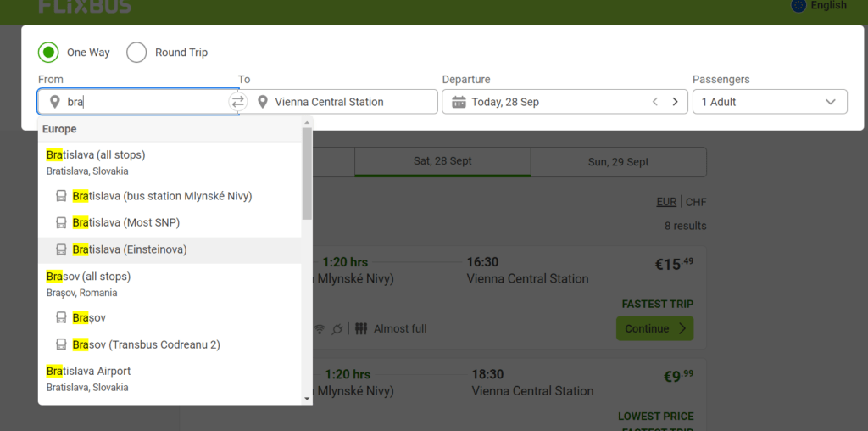Click the globe language icon
The height and width of the screenshot is (431, 868).
click(798, 5)
